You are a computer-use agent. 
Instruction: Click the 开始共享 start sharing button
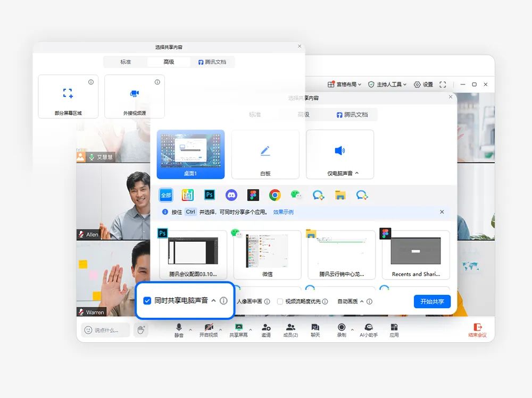(x=432, y=301)
